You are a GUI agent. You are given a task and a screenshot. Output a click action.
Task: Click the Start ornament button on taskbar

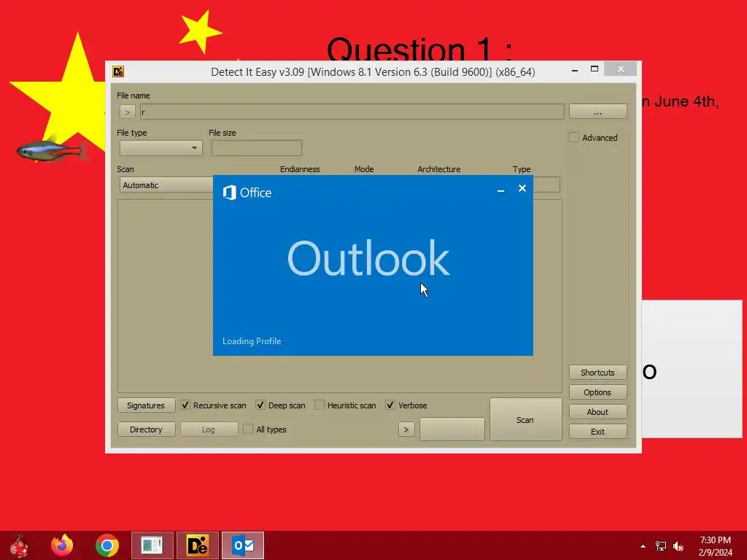point(19,545)
